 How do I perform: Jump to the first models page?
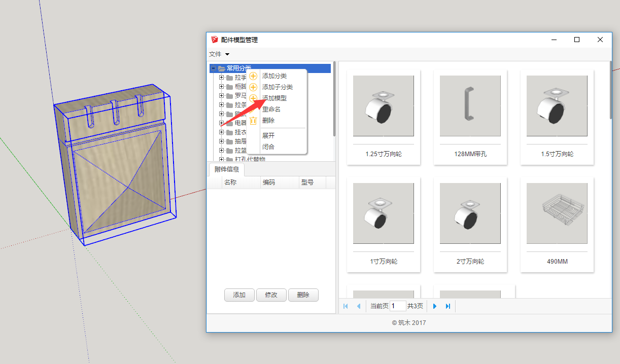point(346,306)
